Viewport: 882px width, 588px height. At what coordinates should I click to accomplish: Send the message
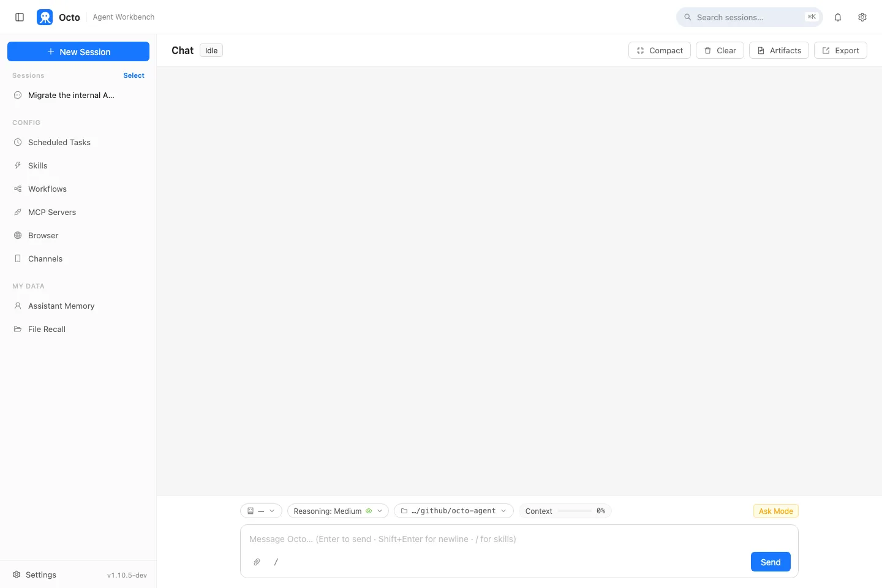click(771, 562)
